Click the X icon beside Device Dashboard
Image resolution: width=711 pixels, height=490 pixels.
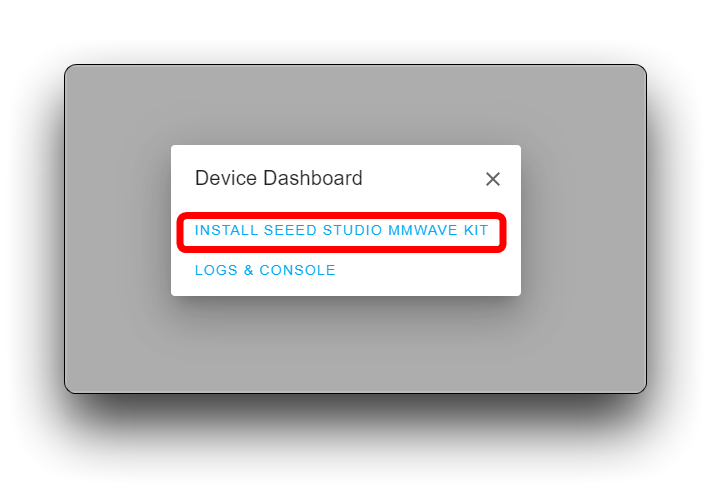click(x=492, y=179)
